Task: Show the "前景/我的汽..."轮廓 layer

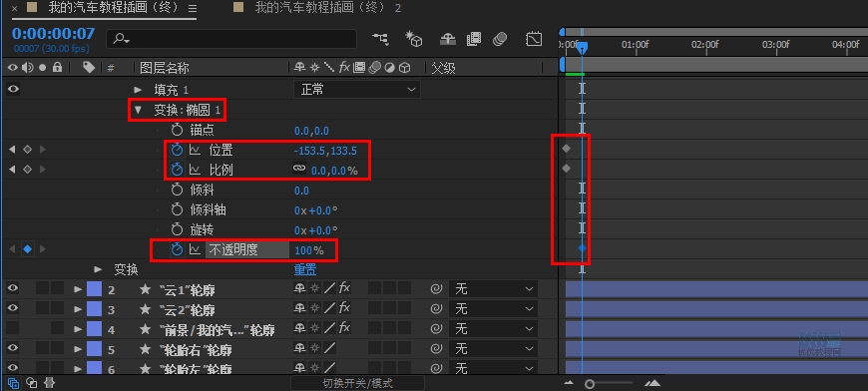Action: tap(13, 328)
